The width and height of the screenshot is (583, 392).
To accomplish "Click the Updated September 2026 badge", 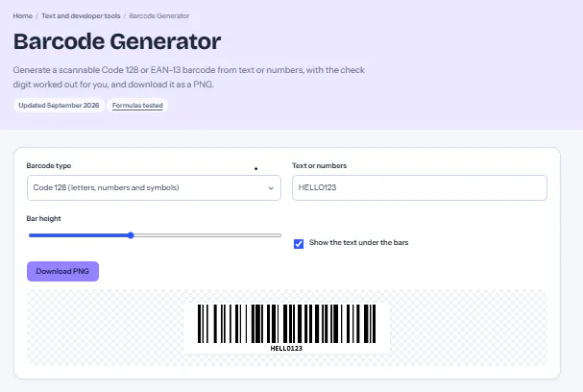I will click(59, 106).
